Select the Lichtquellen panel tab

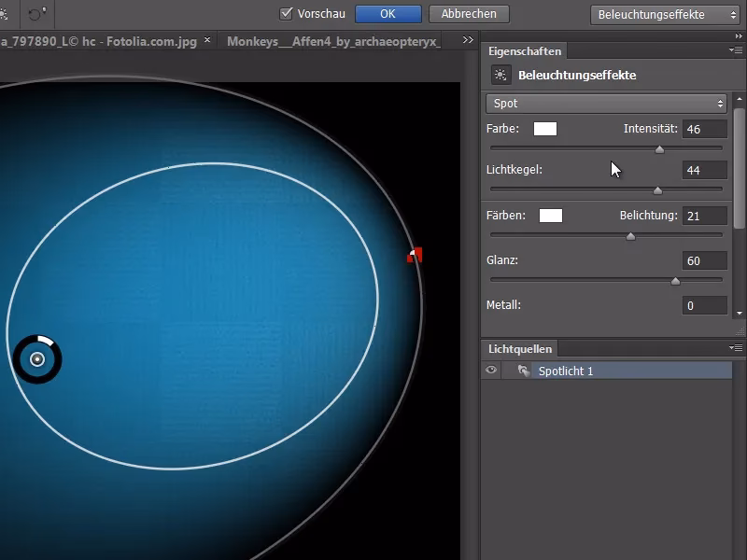[520, 348]
